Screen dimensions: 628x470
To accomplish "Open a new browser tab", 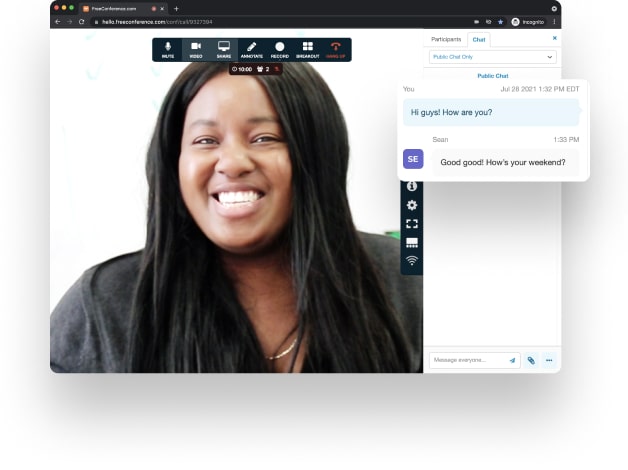I will click(x=176, y=8).
